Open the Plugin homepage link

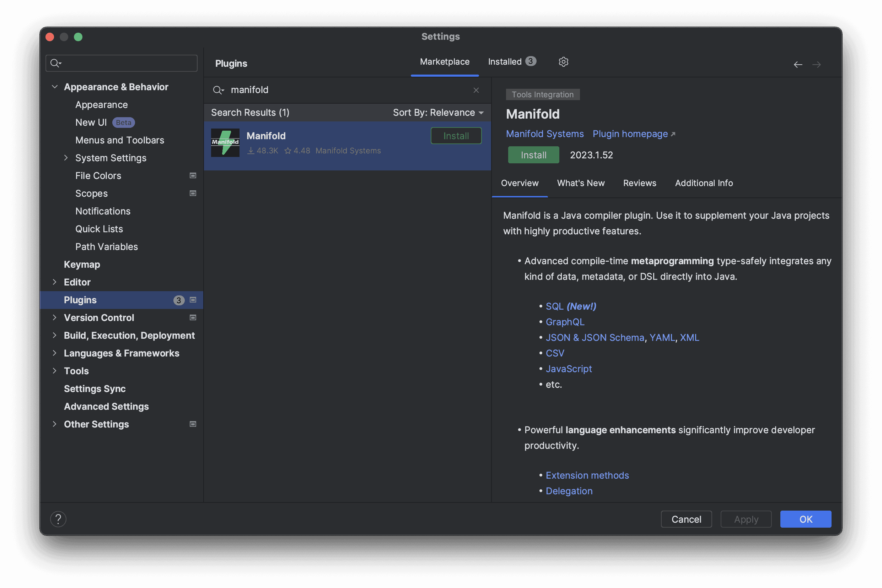pyautogui.click(x=630, y=134)
